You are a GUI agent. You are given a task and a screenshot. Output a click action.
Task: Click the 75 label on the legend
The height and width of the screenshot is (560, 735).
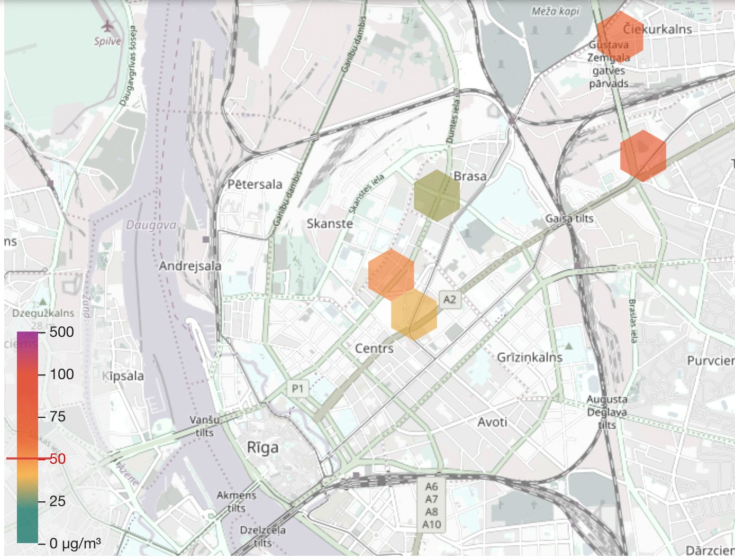[x=58, y=417]
